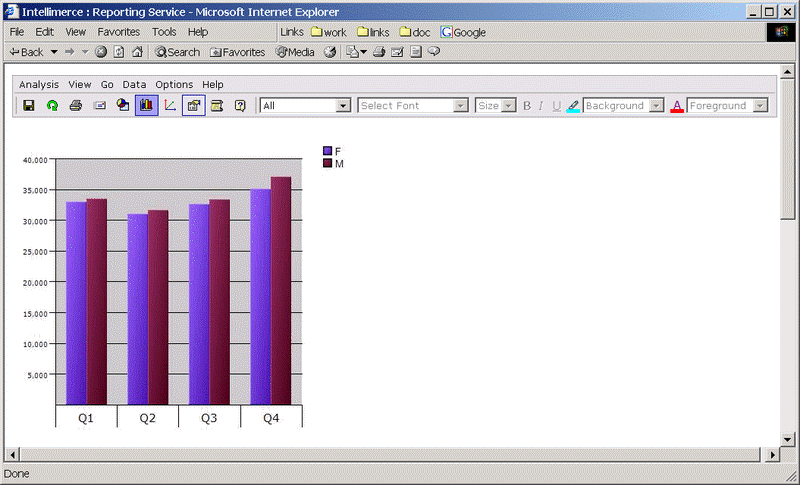800x485 pixels.
Task: Open the Go menu
Action: pos(107,85)
